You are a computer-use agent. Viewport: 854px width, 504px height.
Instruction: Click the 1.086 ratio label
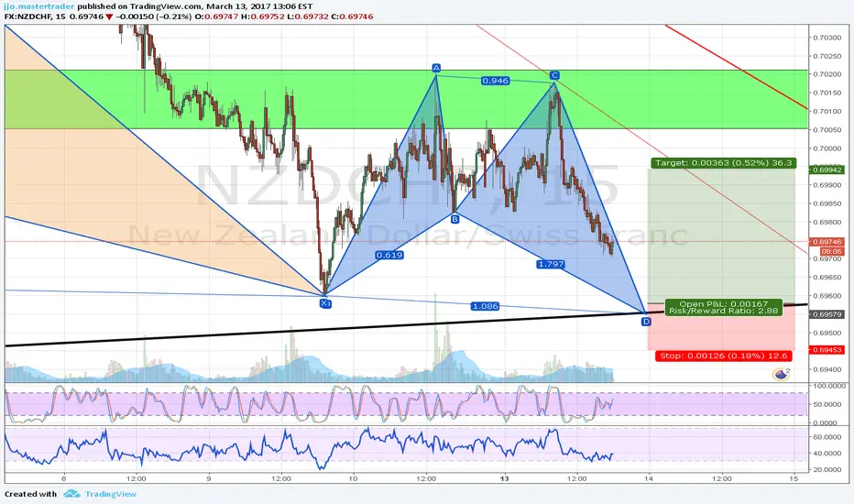486,306
